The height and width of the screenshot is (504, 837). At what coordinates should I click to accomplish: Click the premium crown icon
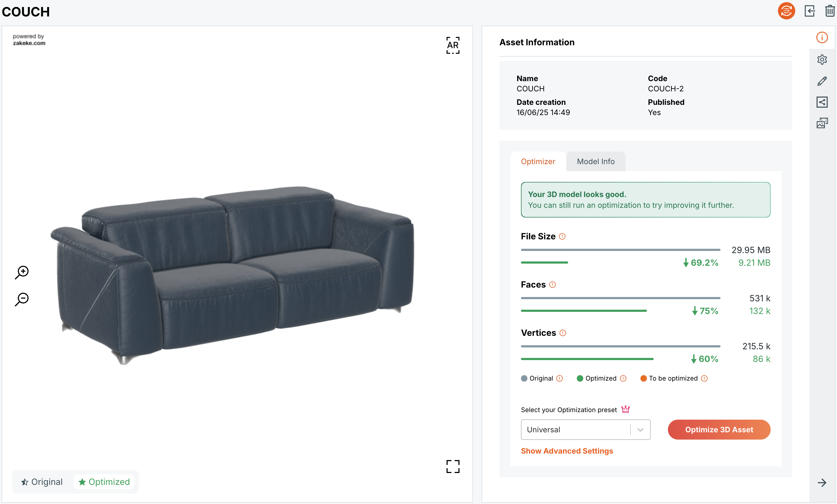point(626,409)
